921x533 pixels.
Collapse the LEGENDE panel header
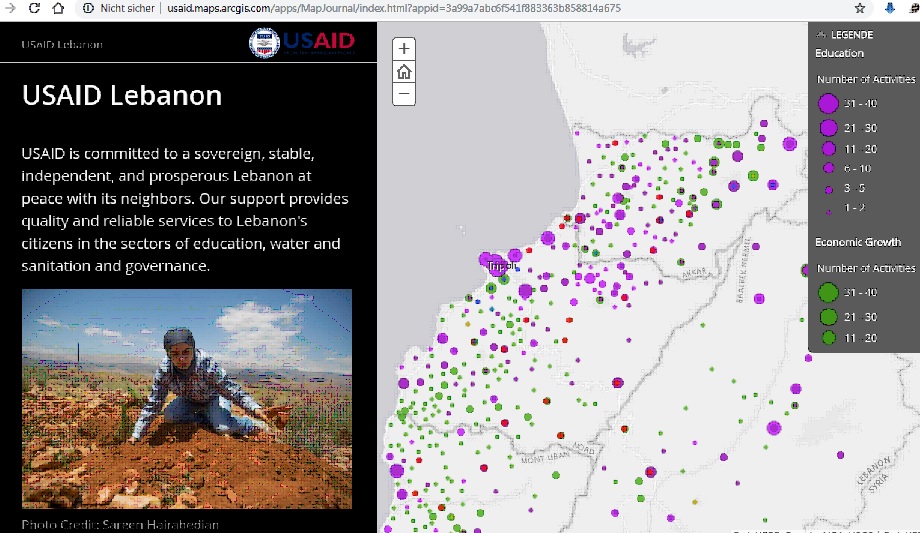(x=845, y=35)
